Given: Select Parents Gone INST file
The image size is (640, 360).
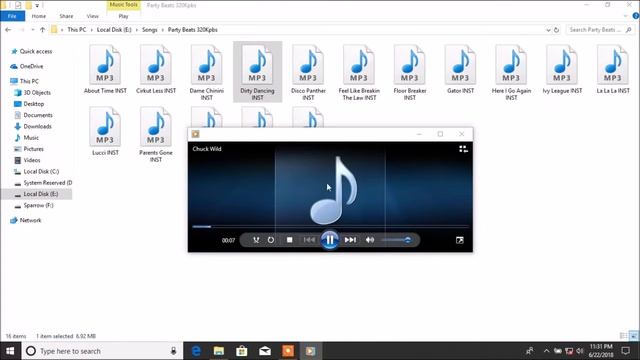Looking at the screenshot, I should click(x=156, y=135).
